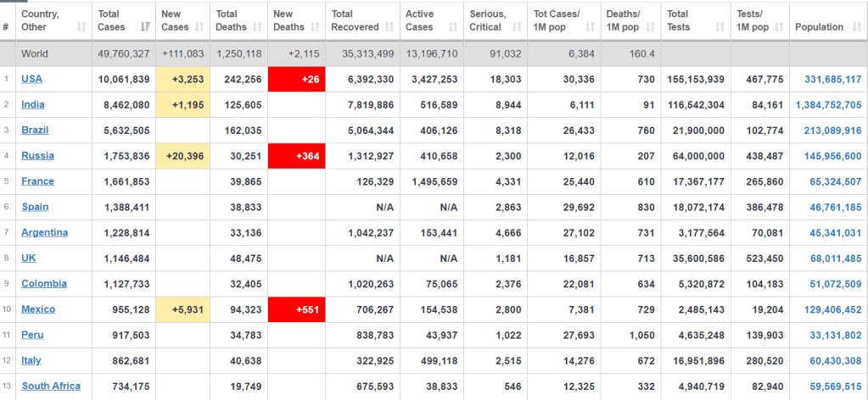Sort by Total Deaths using arrow icon

pyautogui.click(x=258, y=27)
